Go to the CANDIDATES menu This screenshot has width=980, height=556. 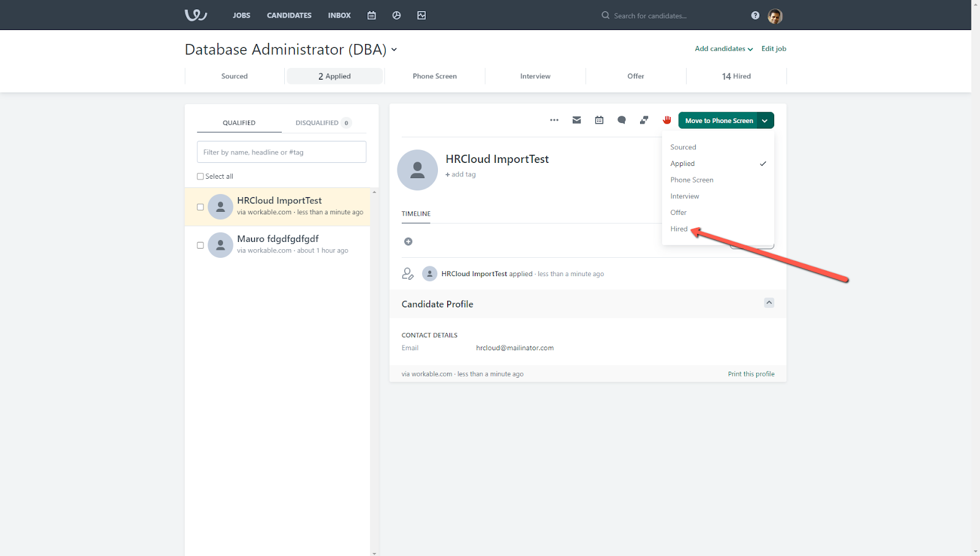pos(289,15)
